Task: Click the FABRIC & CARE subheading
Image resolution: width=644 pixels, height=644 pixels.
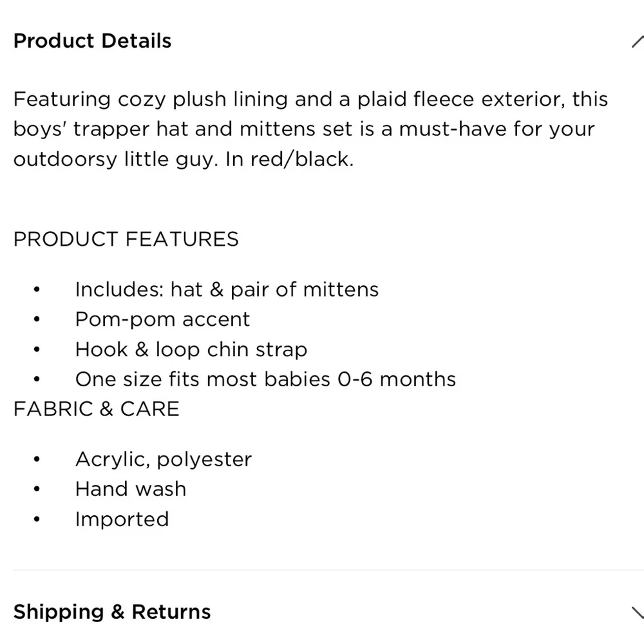Action: 97,409
